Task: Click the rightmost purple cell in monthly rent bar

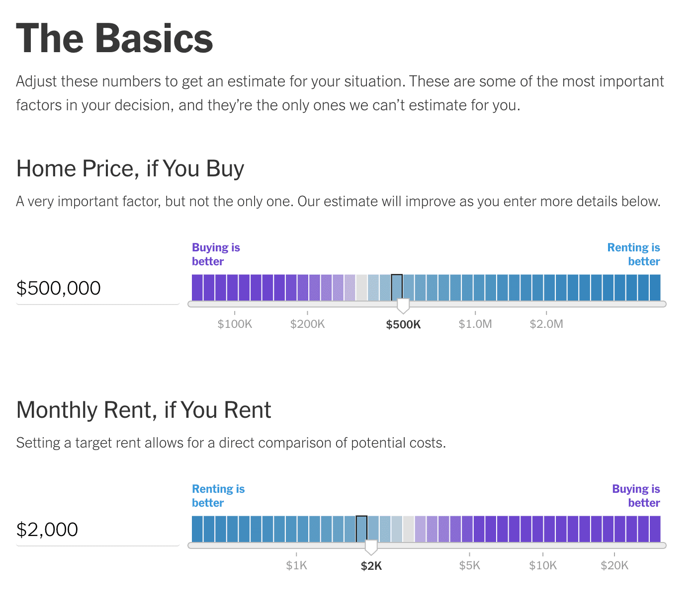Action: [655, 529]
